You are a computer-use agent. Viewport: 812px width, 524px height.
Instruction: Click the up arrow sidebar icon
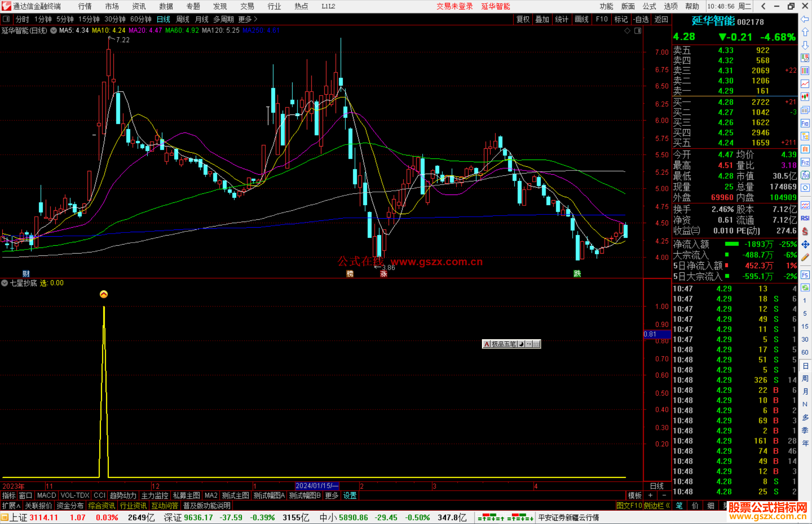[805, 32]
